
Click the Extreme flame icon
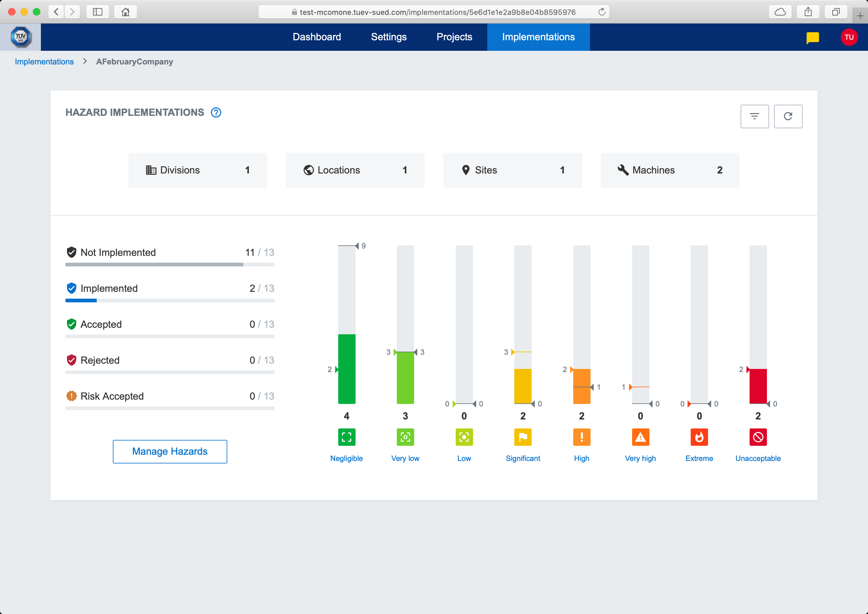click(x=699, y=437)
